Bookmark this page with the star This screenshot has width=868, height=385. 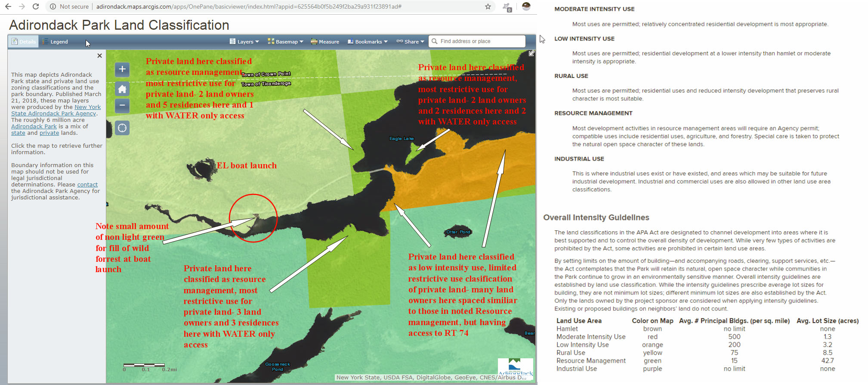pyautogui.click(x=488, y=6)
